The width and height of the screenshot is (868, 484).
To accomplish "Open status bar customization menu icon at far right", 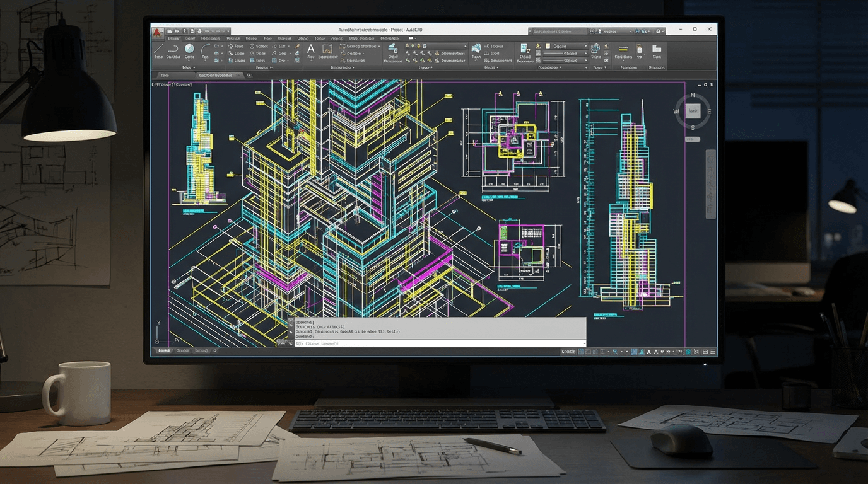I will [713, 352].
